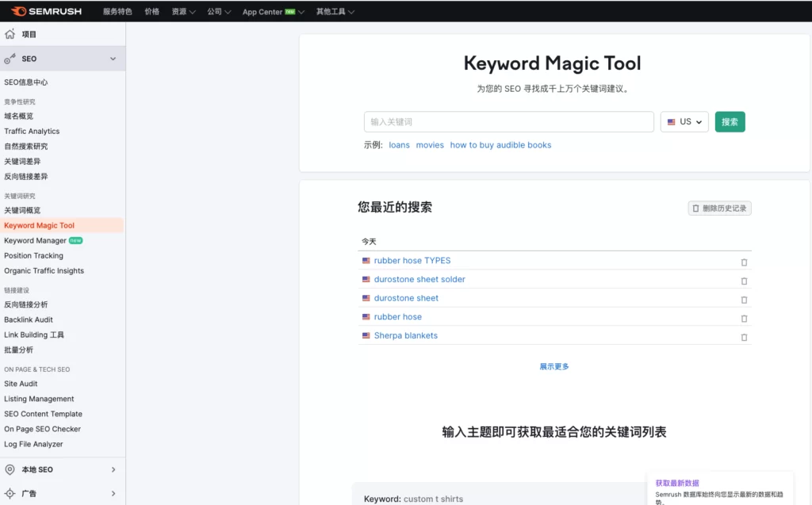
Task: Open recent search 'durostone sheet'
Action: (406, 298)
